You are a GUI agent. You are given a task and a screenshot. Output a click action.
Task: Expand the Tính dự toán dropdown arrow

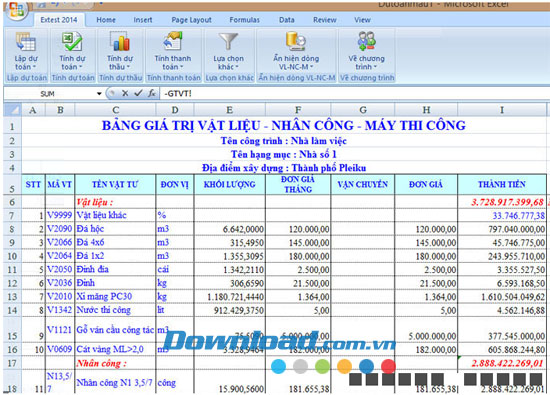(x=80, y=67)
